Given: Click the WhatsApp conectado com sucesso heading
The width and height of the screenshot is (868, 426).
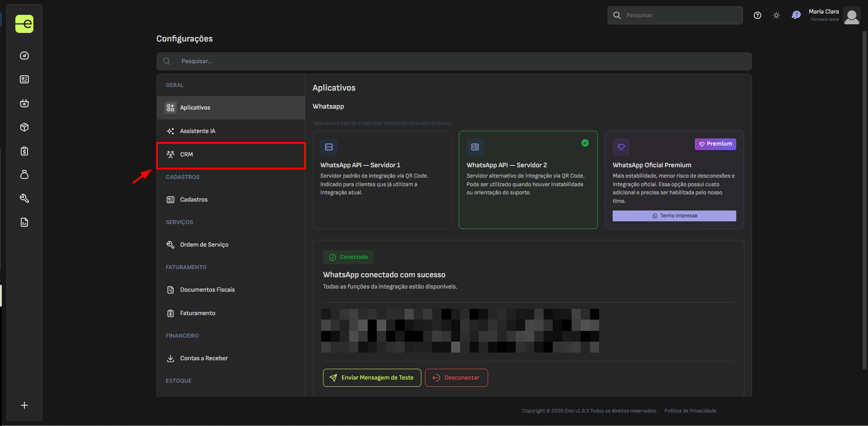Looking at the screenshot, I should click(384, 275).
